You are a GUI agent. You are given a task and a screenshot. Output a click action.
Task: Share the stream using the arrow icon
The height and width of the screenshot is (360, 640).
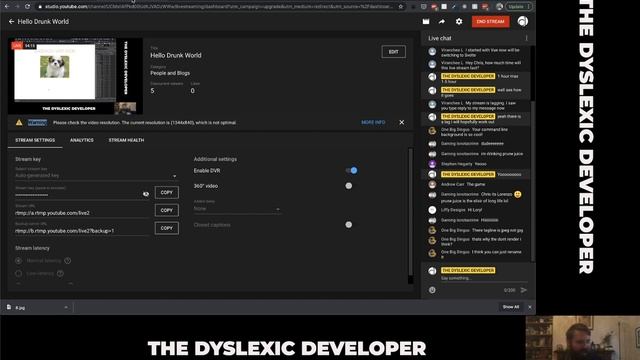[442, 22]
